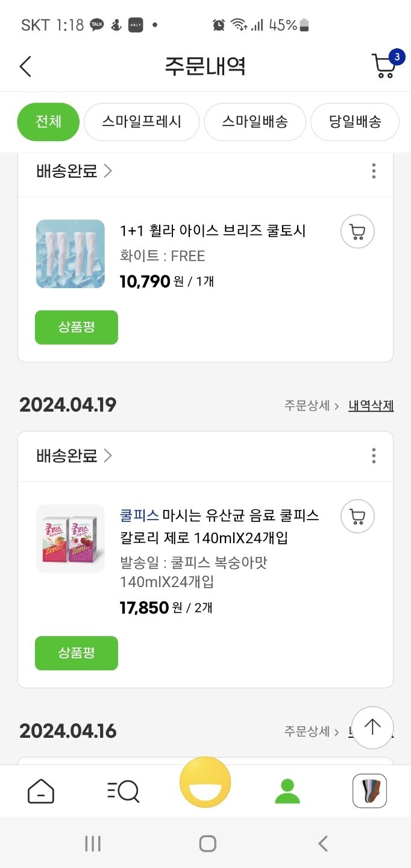Viewport: 411px width, 868px height.
Task: Tap the yellow smile center button
Action: (205, 782)
